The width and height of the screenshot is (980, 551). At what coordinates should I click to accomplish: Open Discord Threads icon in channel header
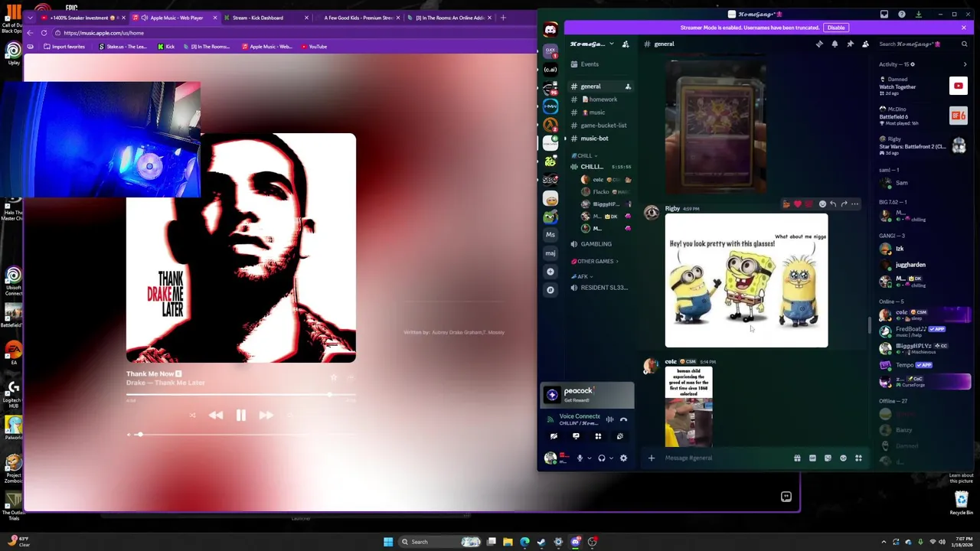(x=819, y=44)
